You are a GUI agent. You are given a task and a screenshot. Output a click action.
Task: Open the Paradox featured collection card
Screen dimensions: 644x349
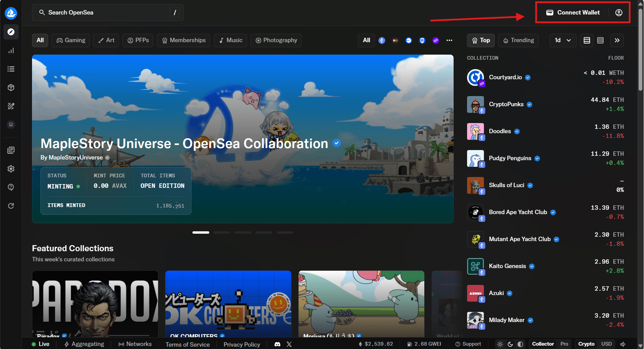click(95, 304)
